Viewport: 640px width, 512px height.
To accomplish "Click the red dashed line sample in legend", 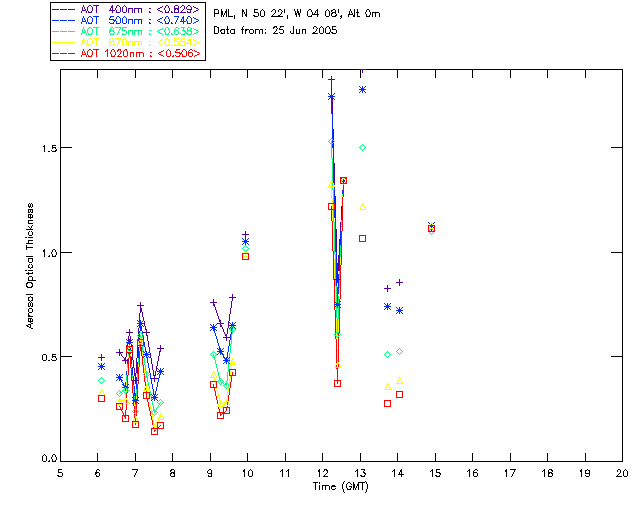I will point(64,53).
